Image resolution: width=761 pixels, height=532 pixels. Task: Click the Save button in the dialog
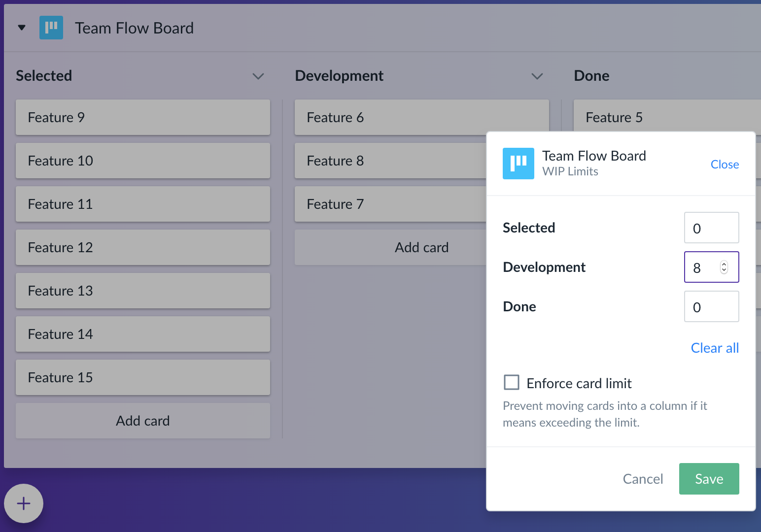(x=709, y=478)
